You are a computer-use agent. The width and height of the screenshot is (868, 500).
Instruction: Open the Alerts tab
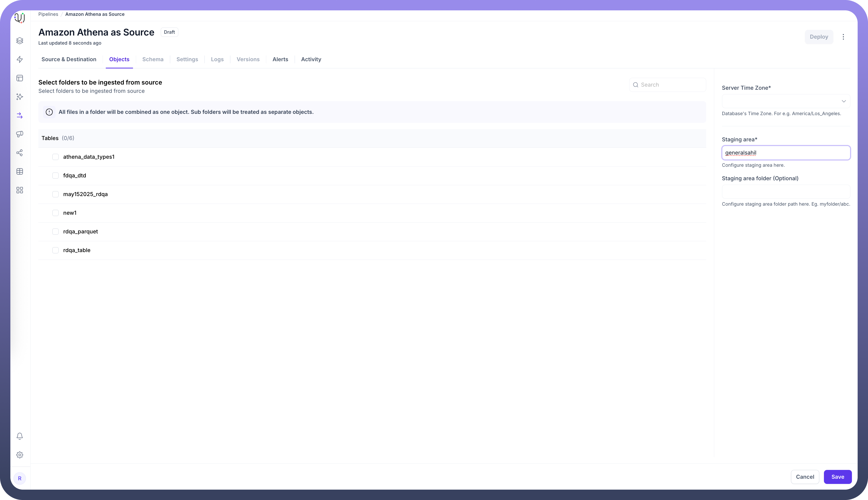(x=280, y=59)
